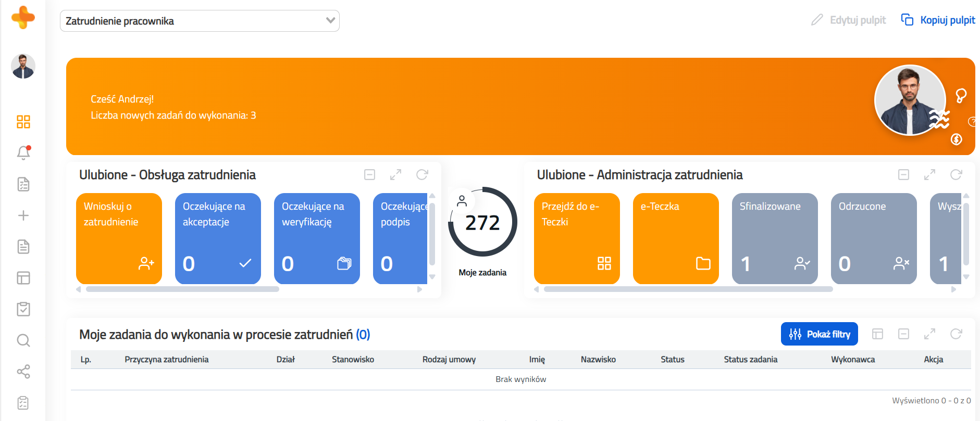The height and width of the screenshot is (421, 980).
Task: Open the Oczekujące podpis tile
Action: click(x=400, y=238)
